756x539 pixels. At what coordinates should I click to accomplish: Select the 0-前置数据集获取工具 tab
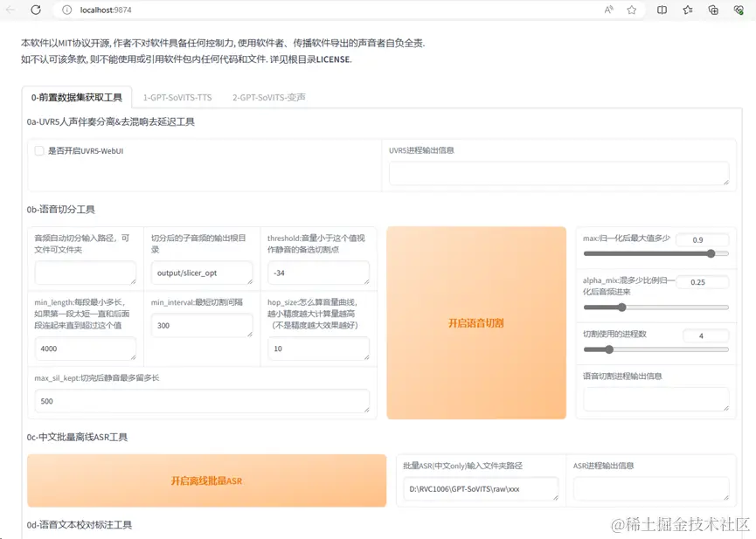tap(77, 97)
